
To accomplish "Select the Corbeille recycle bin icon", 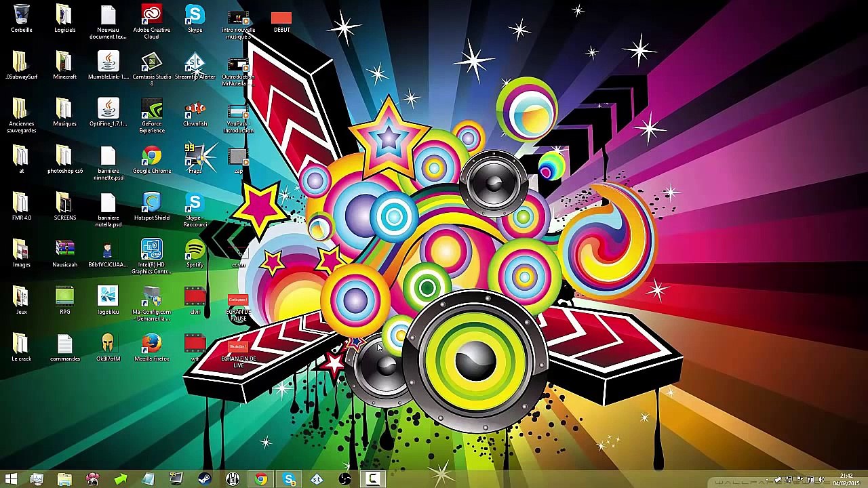I will coord(21,19).
